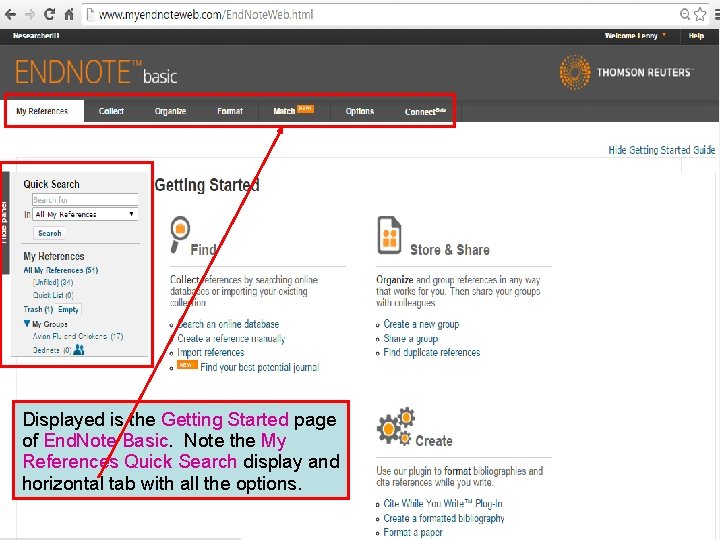Click the browser forward arrow
Screen dimensions: 720x540
(x=30, y=15)
